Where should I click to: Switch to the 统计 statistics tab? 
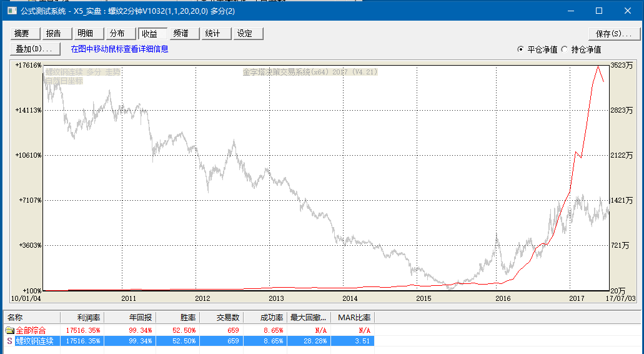[x=217, y=33]
